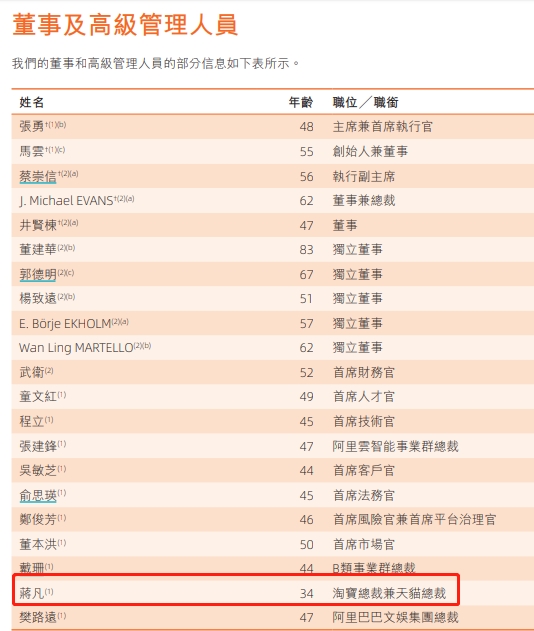Image resolution: width=534 pixels, height=631 pixels.
Task: Click 淘寶總裁兼天貓總裁 position text
Action: pyautogui.click(x=389, y=593)
